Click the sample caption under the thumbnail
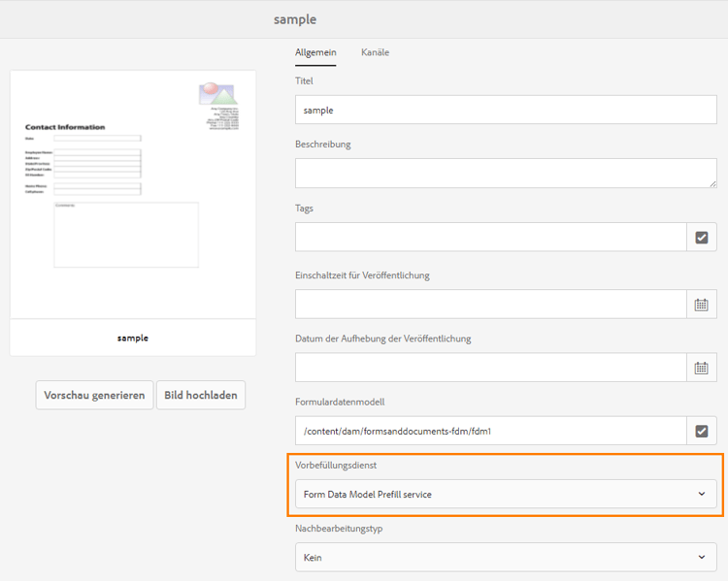Screen dimensions: 728x581 pyautogui.click(x=133, y=338)
